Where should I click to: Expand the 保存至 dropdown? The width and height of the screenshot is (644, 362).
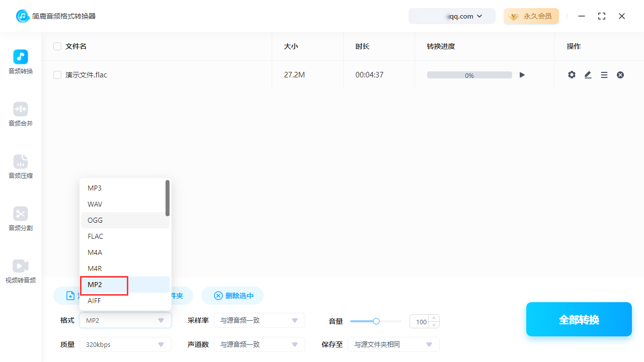click(393, 344)
